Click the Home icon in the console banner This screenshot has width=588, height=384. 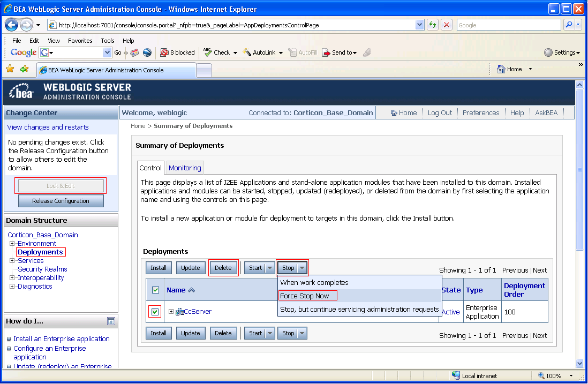tap(393, 112)
